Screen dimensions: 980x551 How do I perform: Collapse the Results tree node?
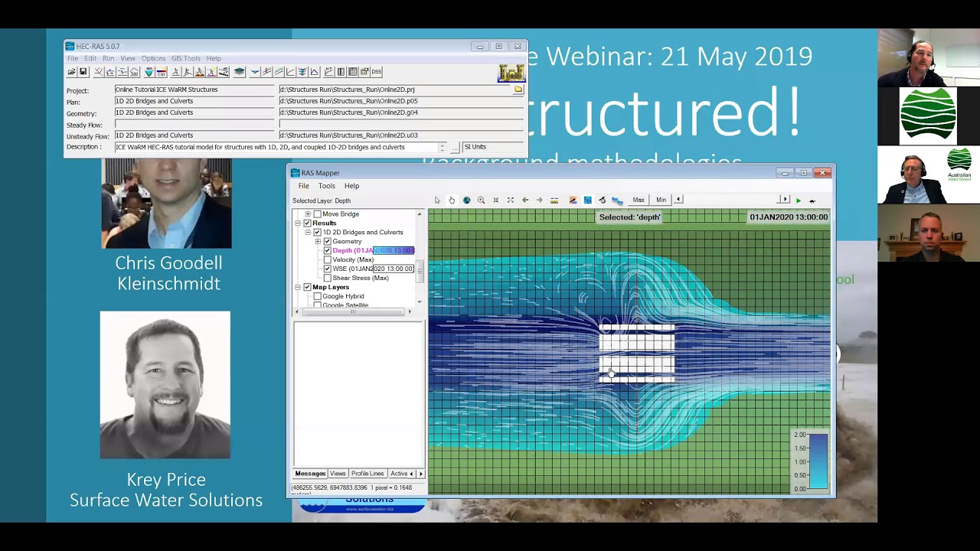click(298, 223)
